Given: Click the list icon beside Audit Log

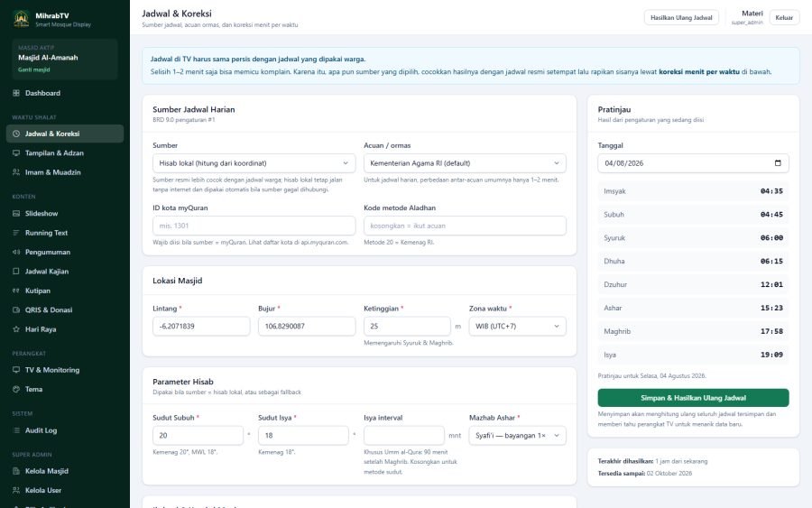Looking at the screenshot, I should 16,430.
